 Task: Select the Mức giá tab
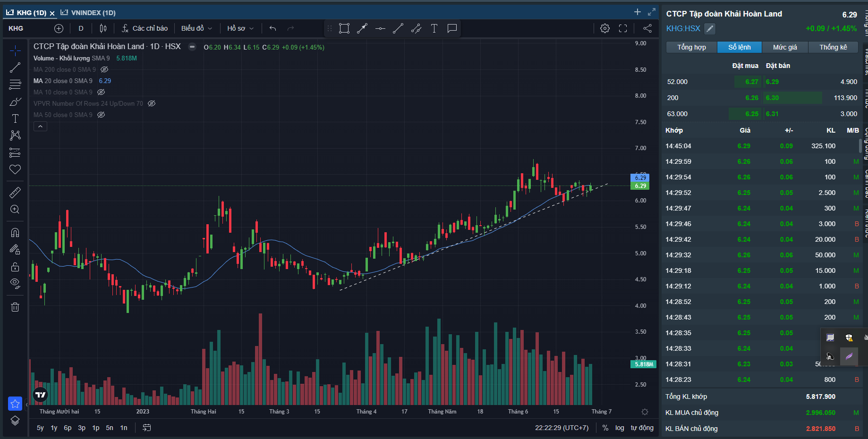click(784, 47)
